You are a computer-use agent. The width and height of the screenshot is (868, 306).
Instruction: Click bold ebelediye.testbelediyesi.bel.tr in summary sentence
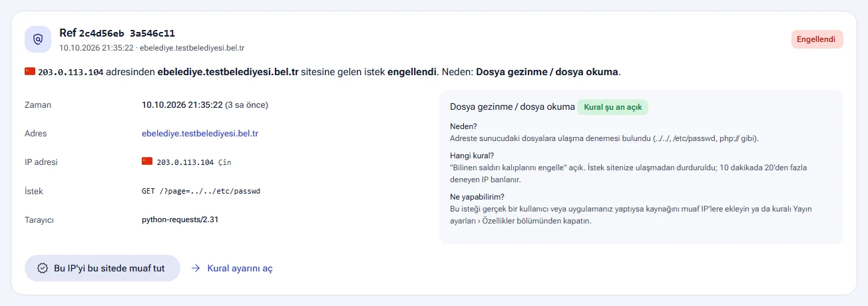pyautogui.click(x=228, y=72)
